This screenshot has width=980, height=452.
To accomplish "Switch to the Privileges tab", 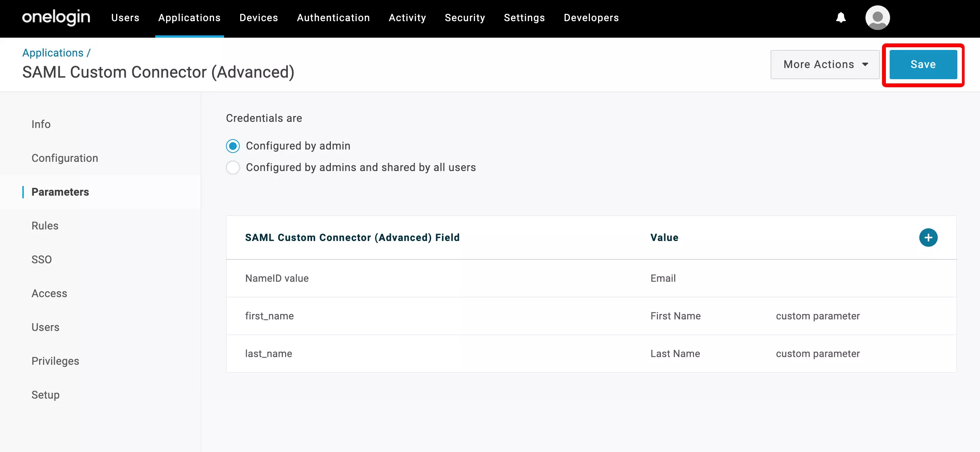I will coord(55,361).
